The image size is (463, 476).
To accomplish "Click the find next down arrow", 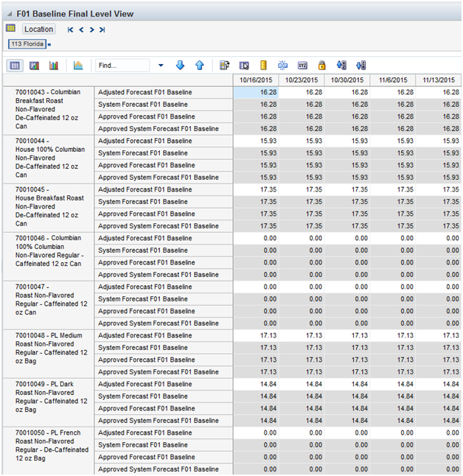I will (180, 66).
